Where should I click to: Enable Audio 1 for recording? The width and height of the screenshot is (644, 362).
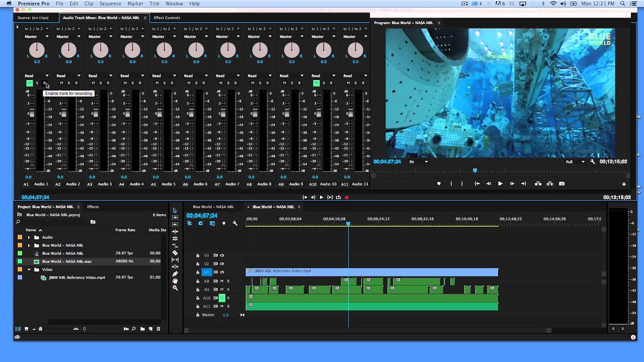coord(44,83)
